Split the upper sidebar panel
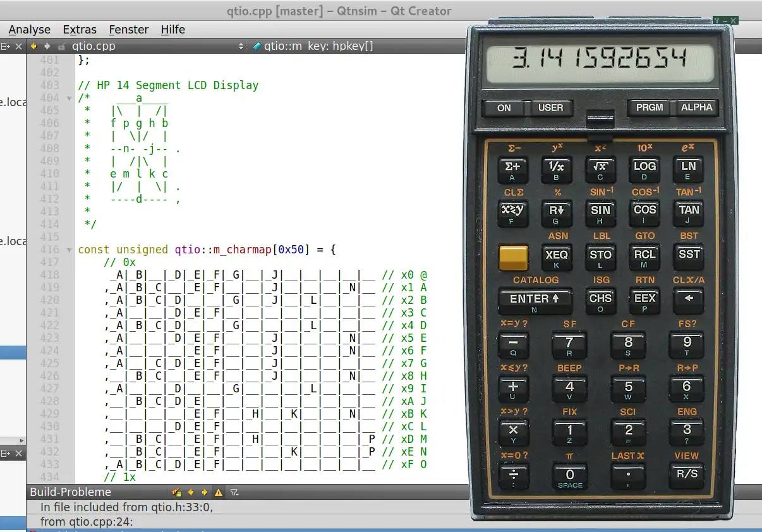The width and height of the screenshot is (762, 532). pyautogui.click(x=5, y=46)
